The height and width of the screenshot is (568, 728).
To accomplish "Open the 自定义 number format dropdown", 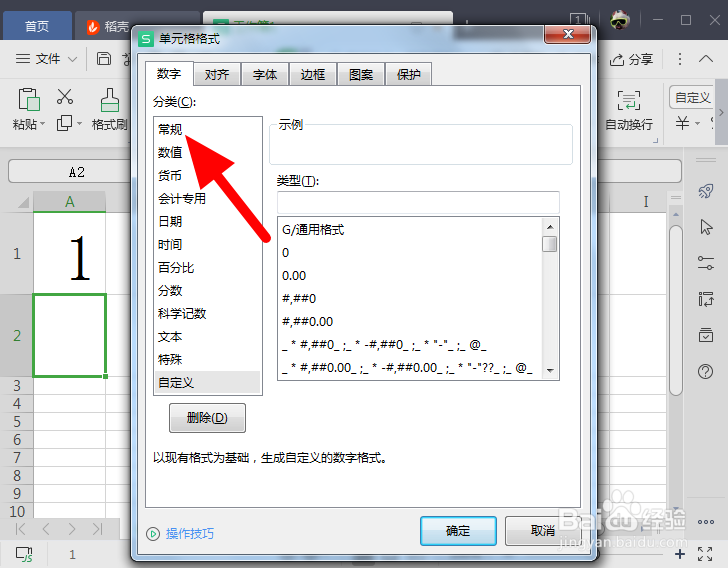I will click(692, 98).
